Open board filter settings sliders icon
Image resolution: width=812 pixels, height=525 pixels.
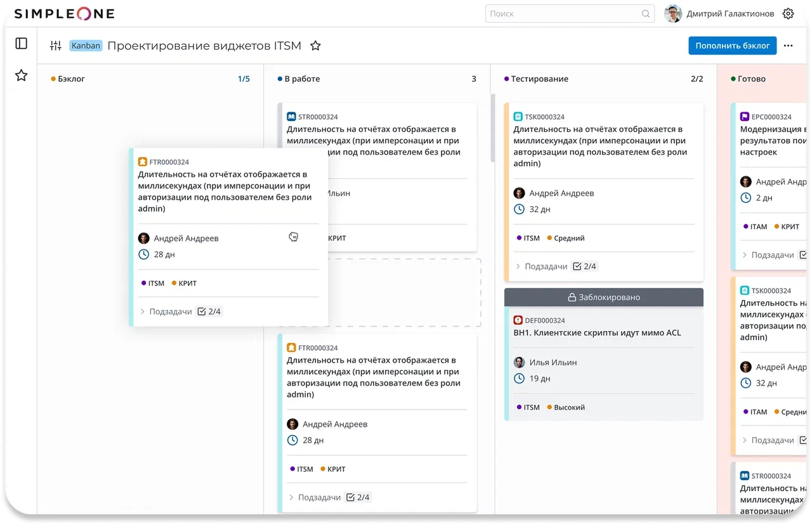coord(56,46)
